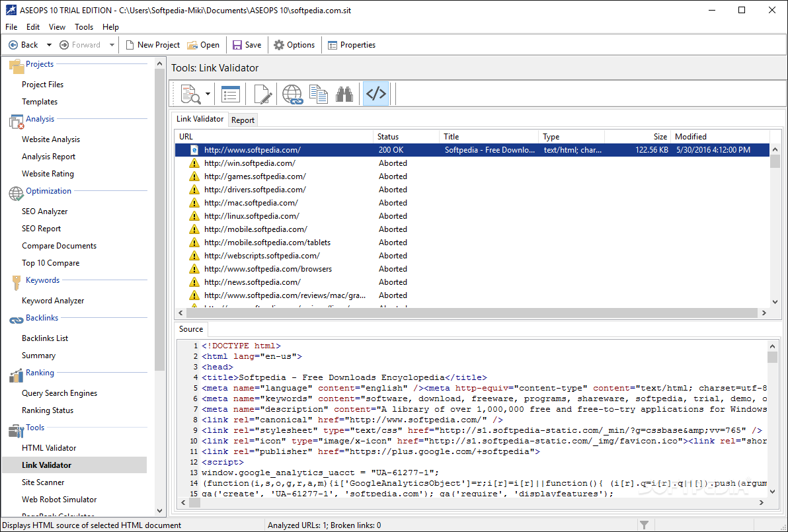Click the filter funnel icon in status bar
The height and width of the screenshot is (532, 788).
[644, 525]
